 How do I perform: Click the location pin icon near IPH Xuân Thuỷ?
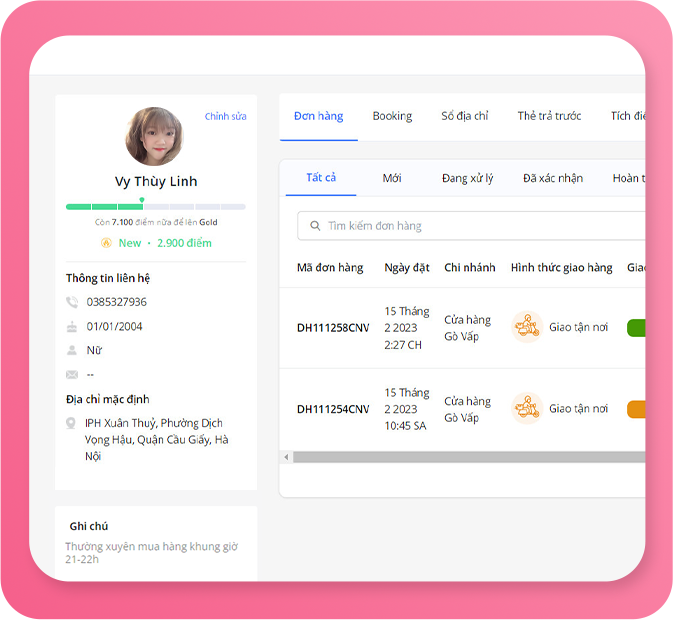click(71, 423)
